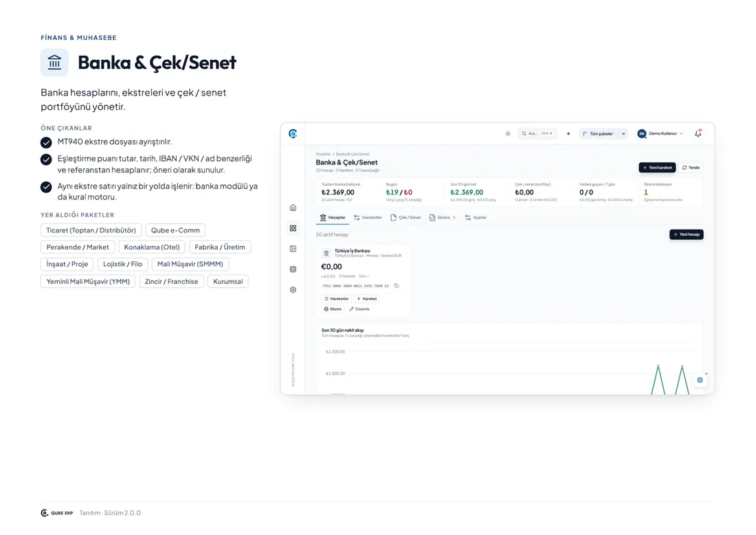Click the bank building icon beside the page title
This screenshot has height=535, width=756.
coord(54,62)
